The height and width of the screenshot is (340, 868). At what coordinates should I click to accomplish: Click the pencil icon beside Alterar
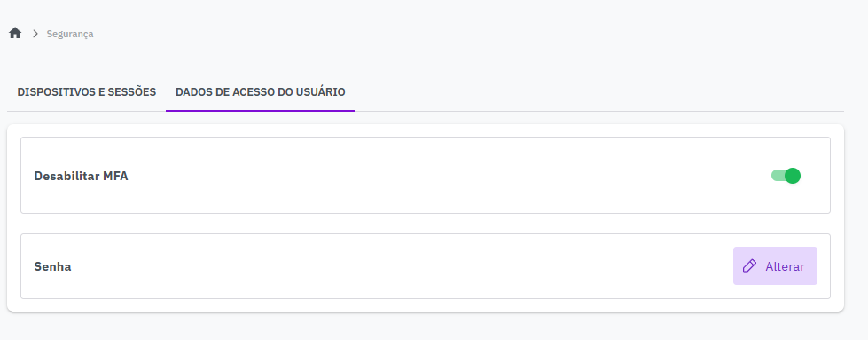click(x=749, y=266)
